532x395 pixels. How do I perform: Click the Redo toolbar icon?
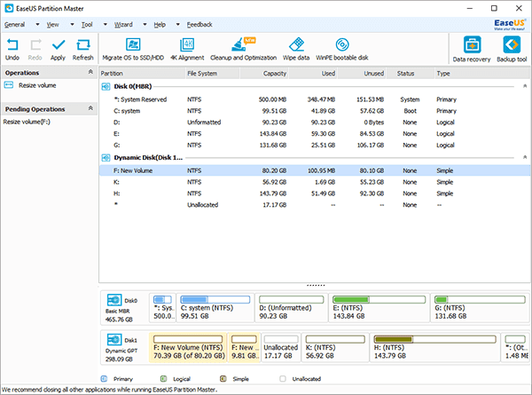click(x=35, y=45)
